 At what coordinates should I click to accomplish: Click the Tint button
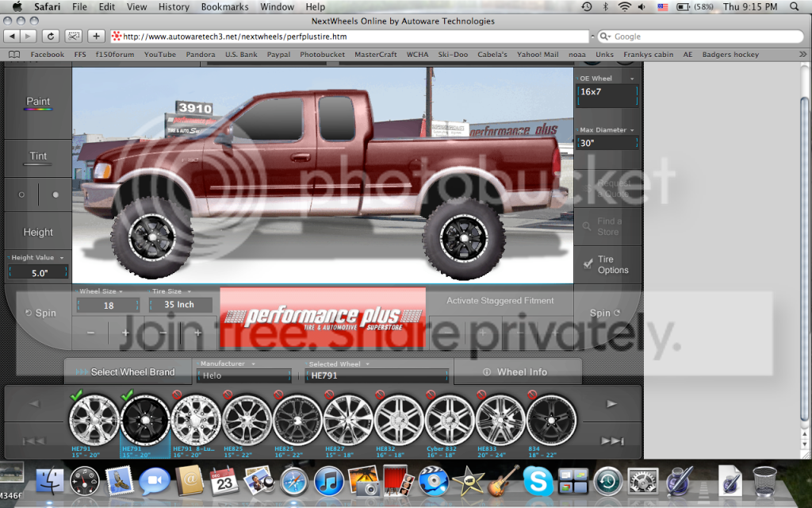(38, 157)
